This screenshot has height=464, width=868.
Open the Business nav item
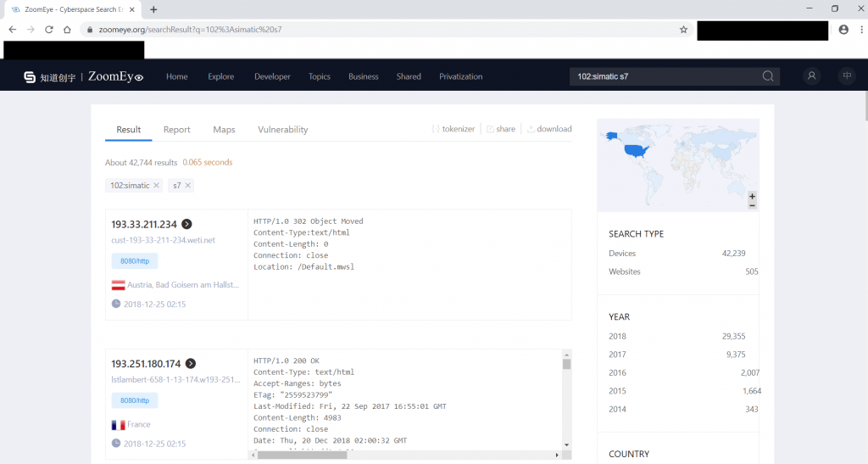[x=363, y=76]
